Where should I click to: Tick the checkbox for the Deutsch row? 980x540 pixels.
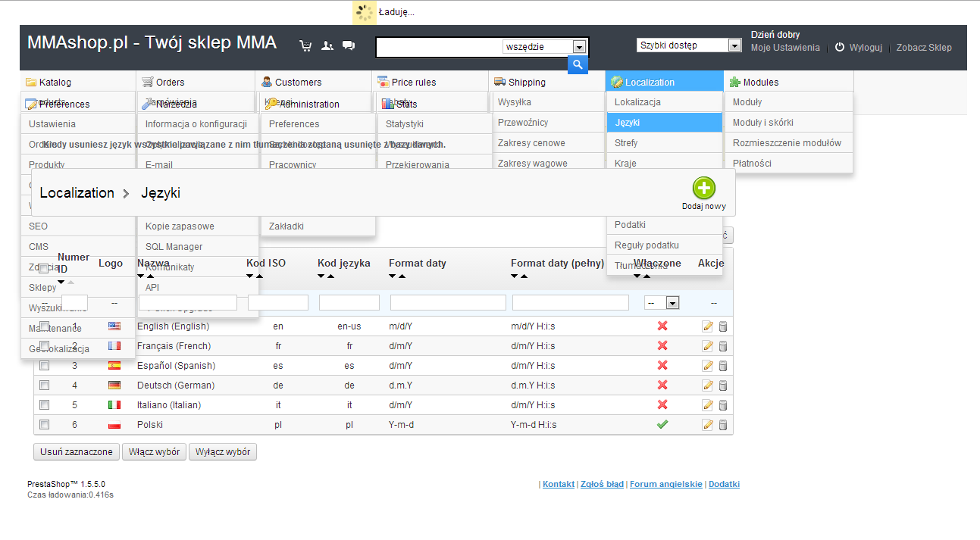44,385
